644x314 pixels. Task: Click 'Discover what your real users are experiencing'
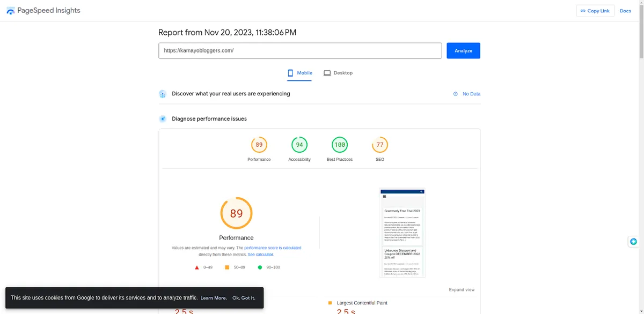(x=231, y=94)
